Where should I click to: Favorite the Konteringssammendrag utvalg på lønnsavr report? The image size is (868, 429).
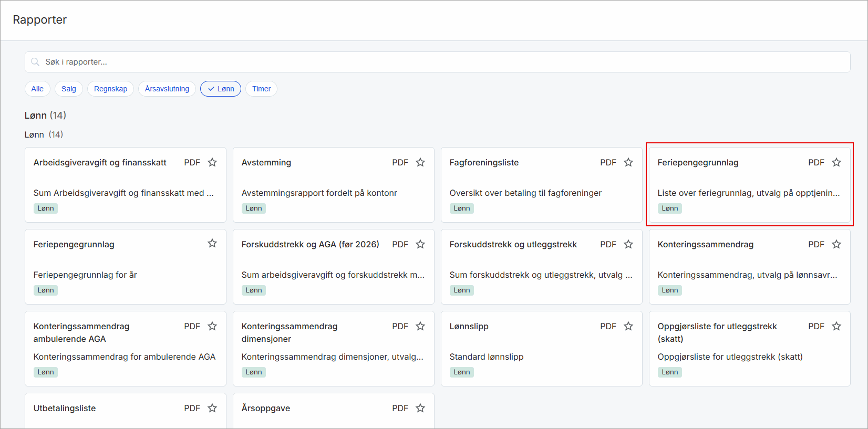click(x=836, y=244)
